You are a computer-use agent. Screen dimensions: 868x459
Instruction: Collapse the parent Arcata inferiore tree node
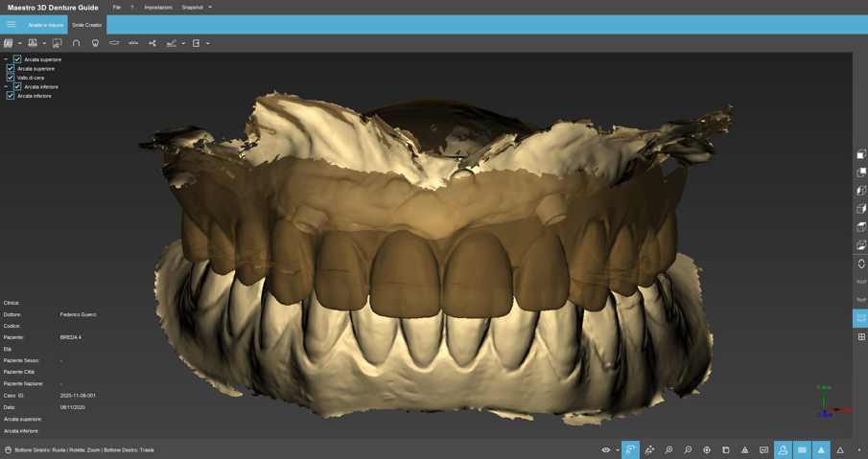click(x=6, y=86)
